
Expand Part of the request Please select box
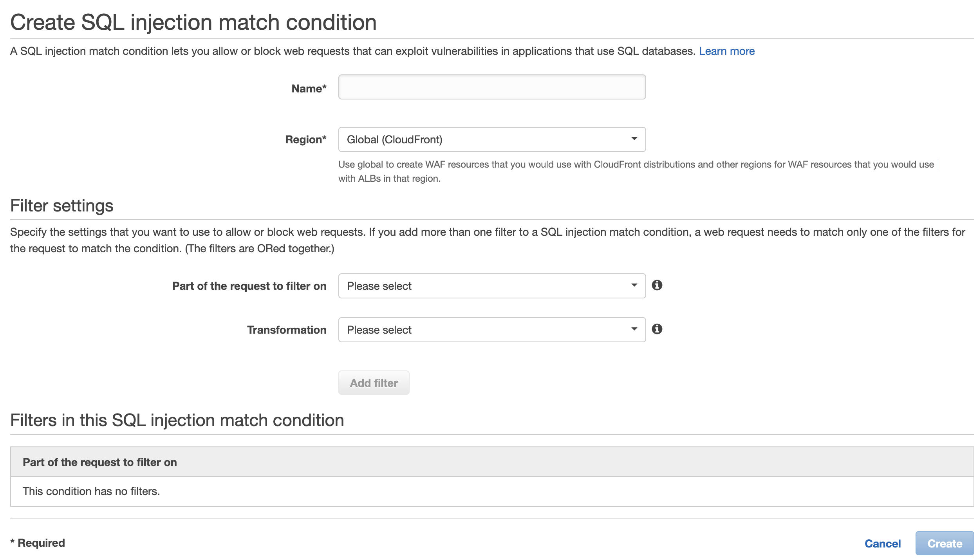point(492,286)
